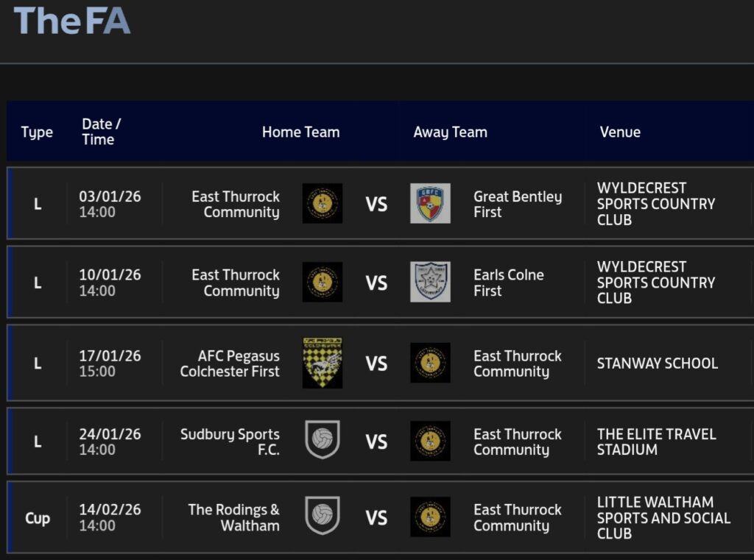Image resolution: width=754 pixels, height=560 pixels.
Task: Click Great Bentley First club crest
Action: click(430, 204)
